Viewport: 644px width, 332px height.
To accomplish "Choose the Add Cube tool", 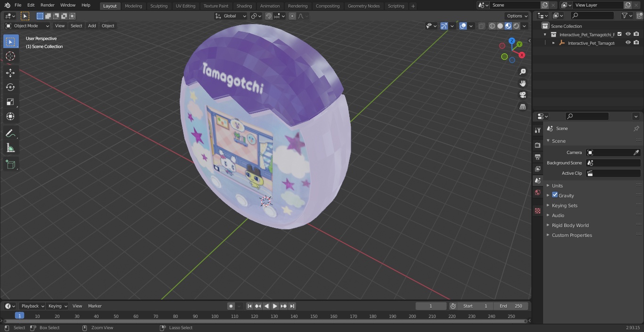I will point(10,165).
